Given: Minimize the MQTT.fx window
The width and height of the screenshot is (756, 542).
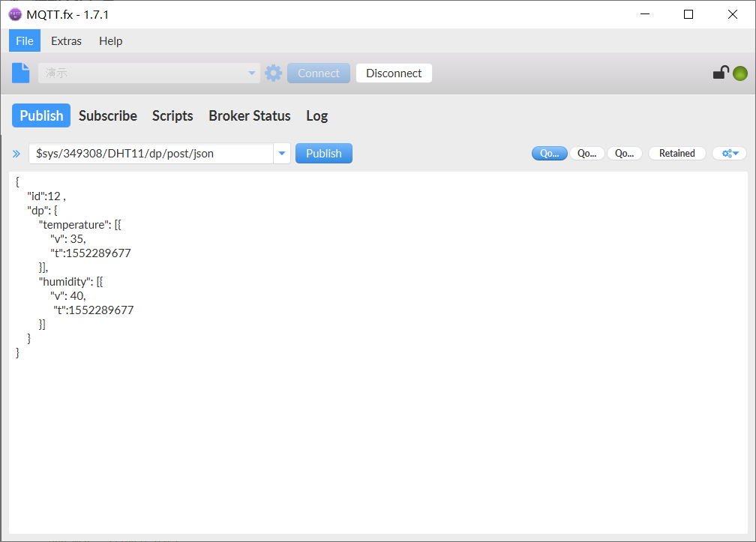Looking at the screenshot, I should pos(645,14).
